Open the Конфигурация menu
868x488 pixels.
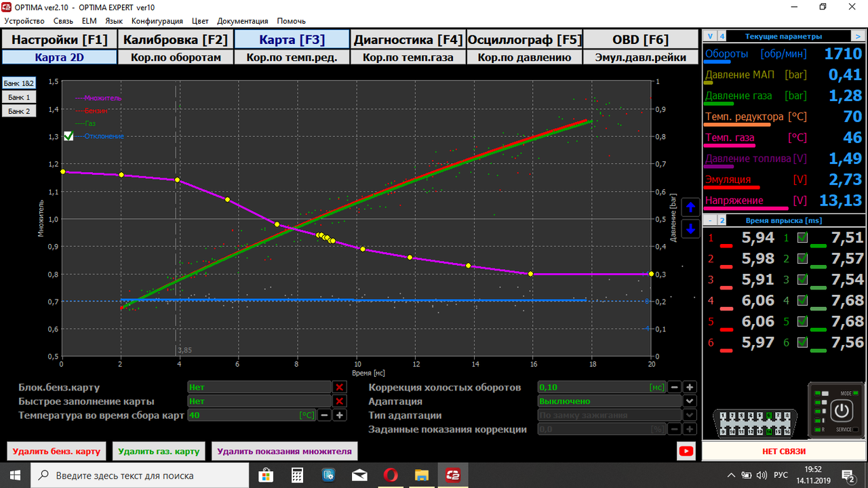tap(158, 21)
